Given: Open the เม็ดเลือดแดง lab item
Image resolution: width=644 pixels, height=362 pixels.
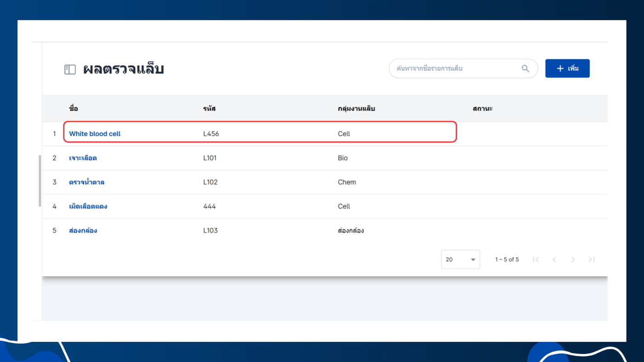Looking at the screenshot, I should tap(88, 206).
